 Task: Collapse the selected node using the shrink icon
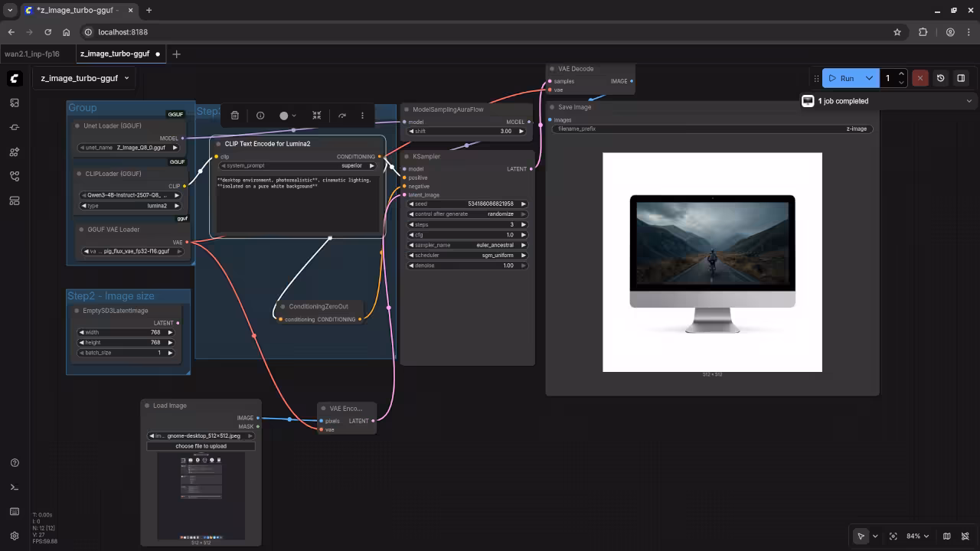click(316, 116)
